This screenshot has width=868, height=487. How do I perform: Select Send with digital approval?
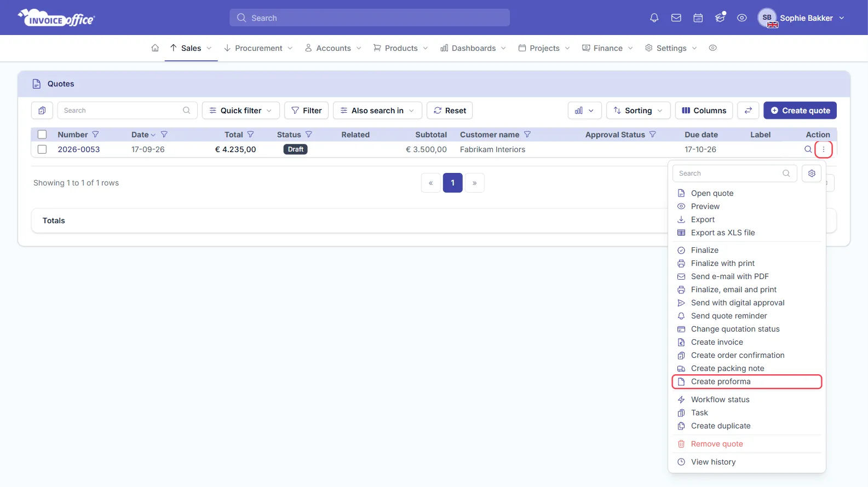point(747,303)
